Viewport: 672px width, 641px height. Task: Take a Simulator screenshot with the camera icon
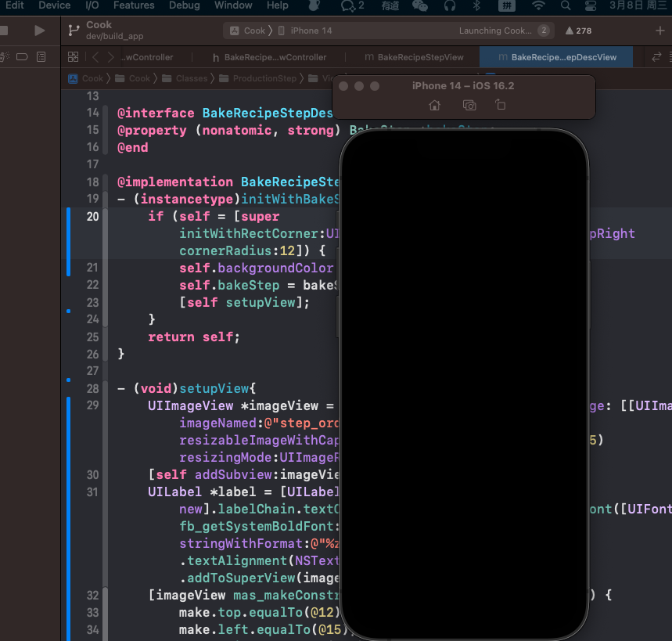point(469,105)
